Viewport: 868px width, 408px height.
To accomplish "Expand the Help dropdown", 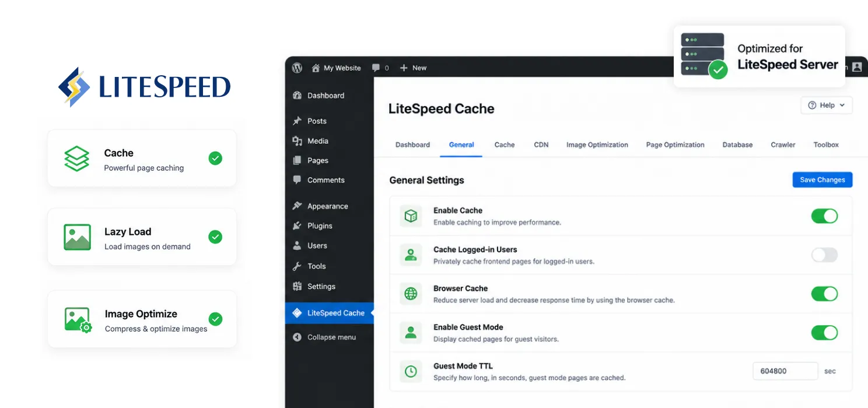I will click(827, 105).
